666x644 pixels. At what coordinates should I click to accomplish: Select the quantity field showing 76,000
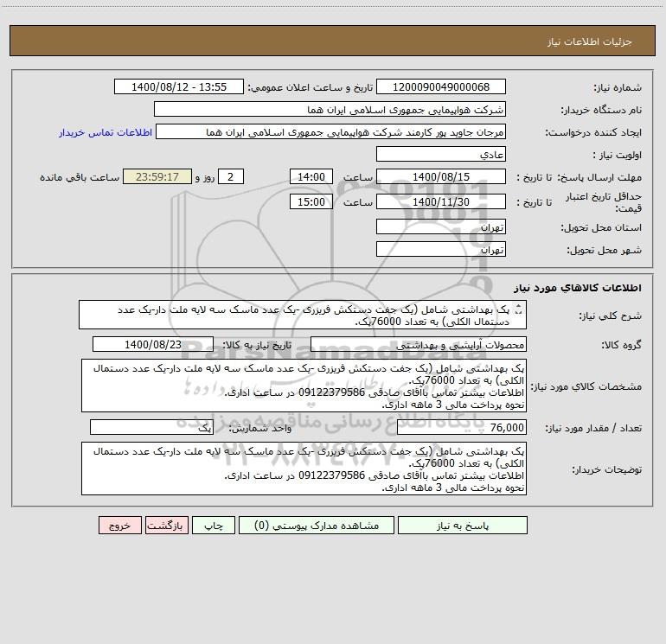tap(461, 428)
